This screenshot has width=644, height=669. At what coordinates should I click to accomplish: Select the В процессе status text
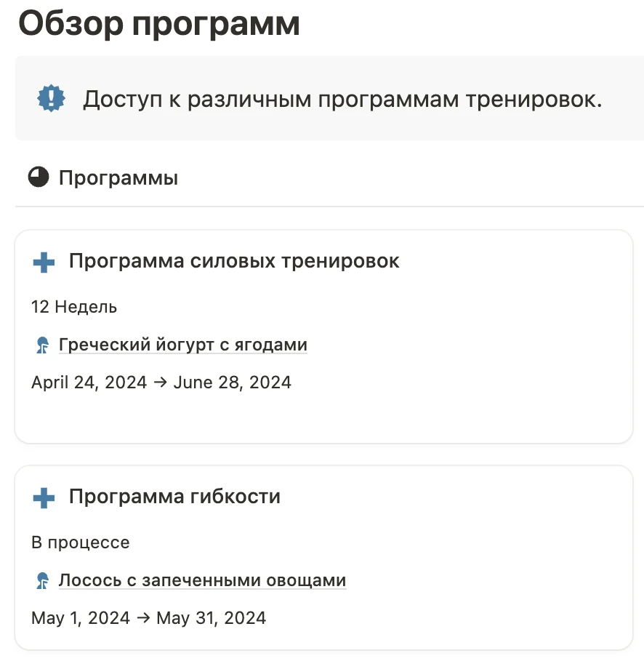(x=81, y=542)
